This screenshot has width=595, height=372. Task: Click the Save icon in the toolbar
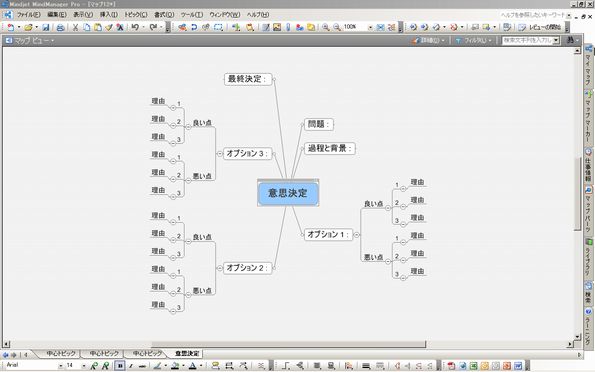pyautogui.click(x=46, y=27)
